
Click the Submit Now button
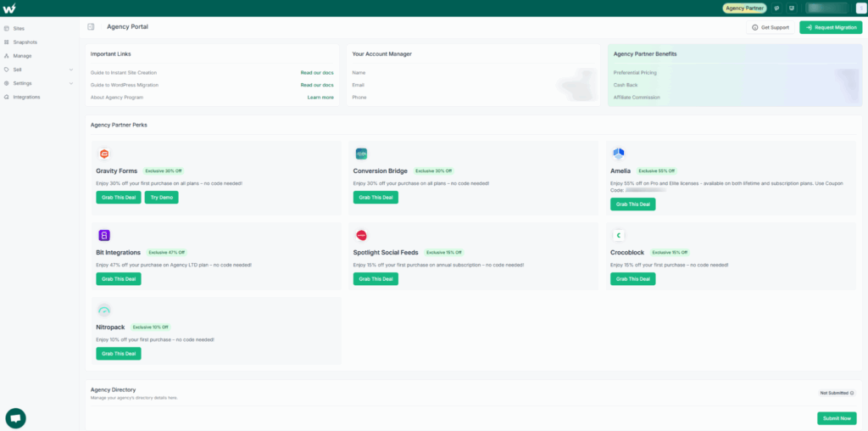[837, 418]
